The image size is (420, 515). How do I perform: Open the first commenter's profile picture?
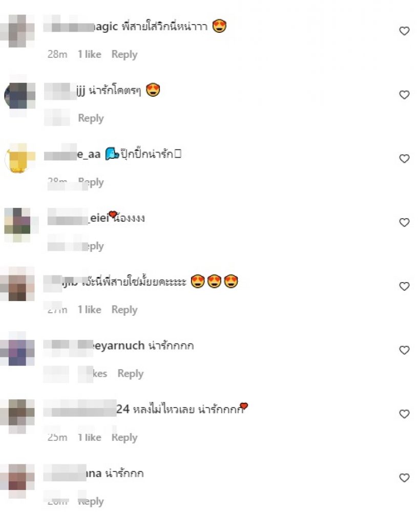click(18, 31)
